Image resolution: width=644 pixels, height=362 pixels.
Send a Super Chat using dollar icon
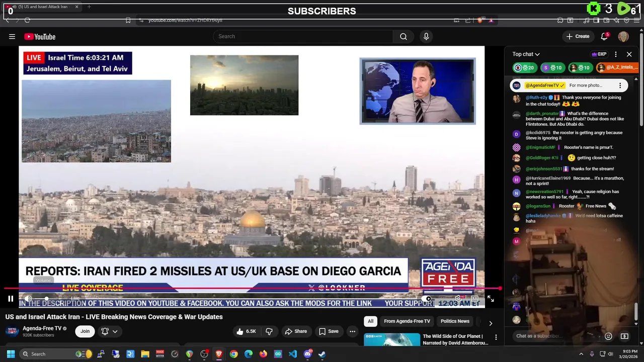(624, 336)
